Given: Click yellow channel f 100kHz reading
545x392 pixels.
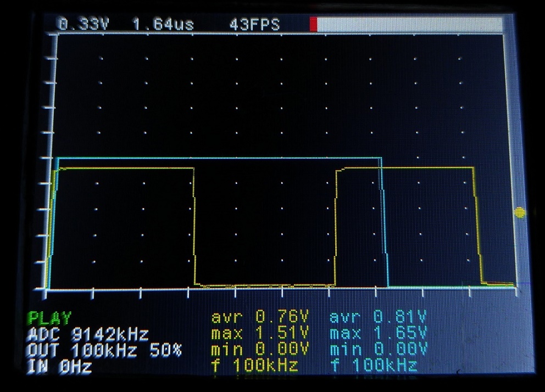Looking at the screenshot, I should 255,365.
